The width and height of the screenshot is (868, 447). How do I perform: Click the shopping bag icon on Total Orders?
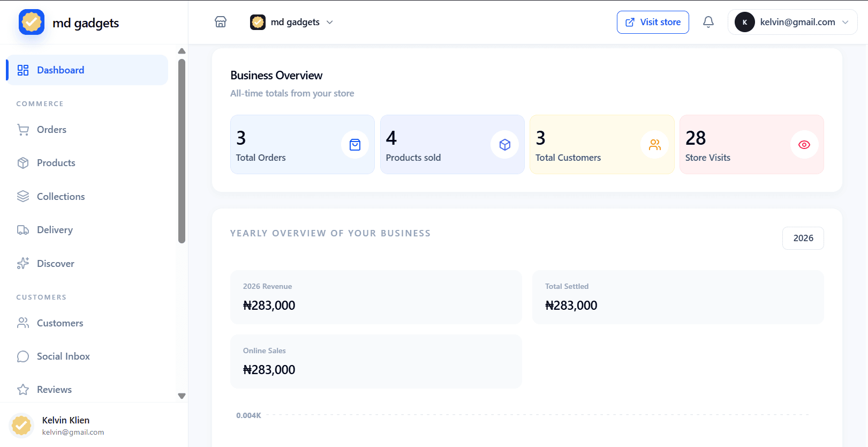pos(355,145)
